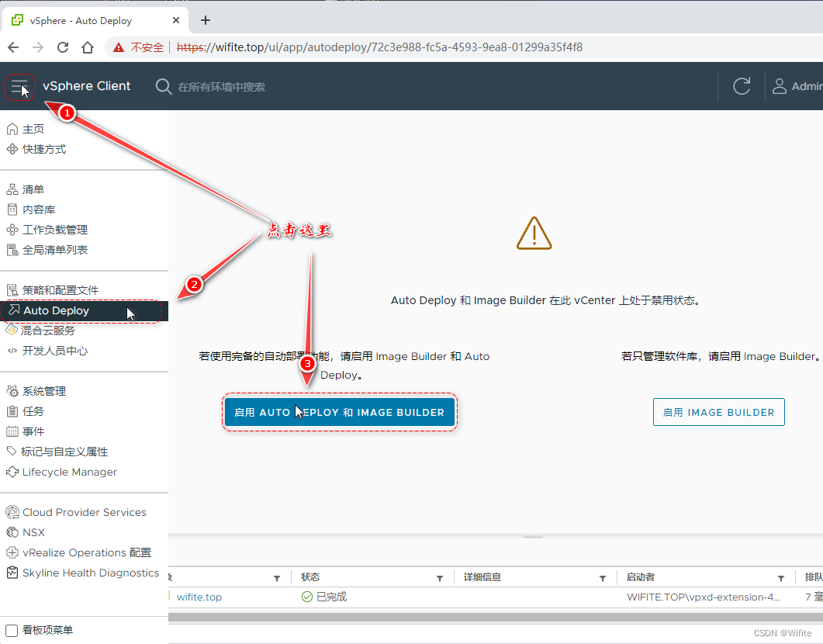Viewport: 823px width, 644px height.
Task: Click the 开发人员中心 code icon
Action: pyautogui.click(x=12, y=351)
